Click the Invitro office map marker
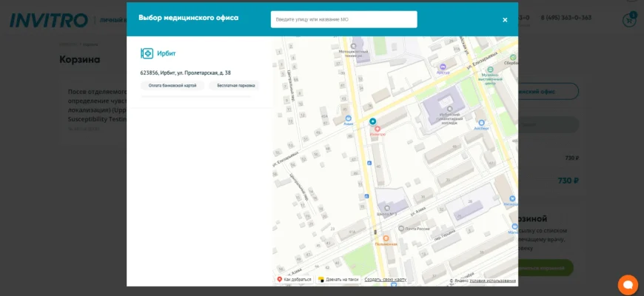Viewport: 644px width, 296px height. click(x=373, y=121)
